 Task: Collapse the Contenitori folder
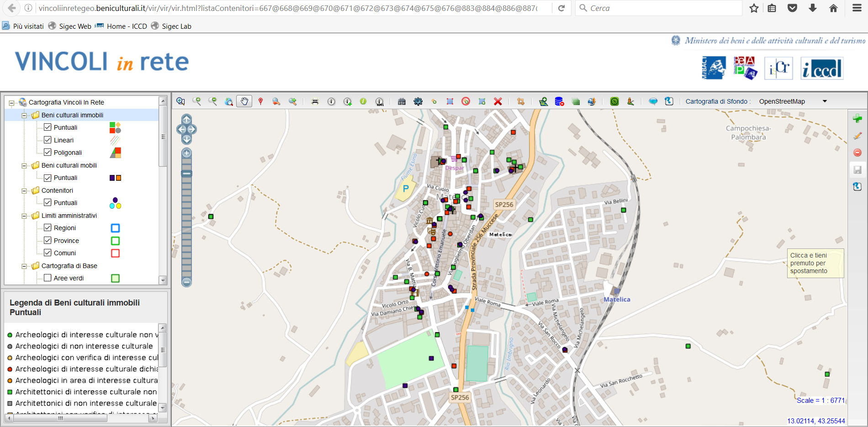(25, 191)
